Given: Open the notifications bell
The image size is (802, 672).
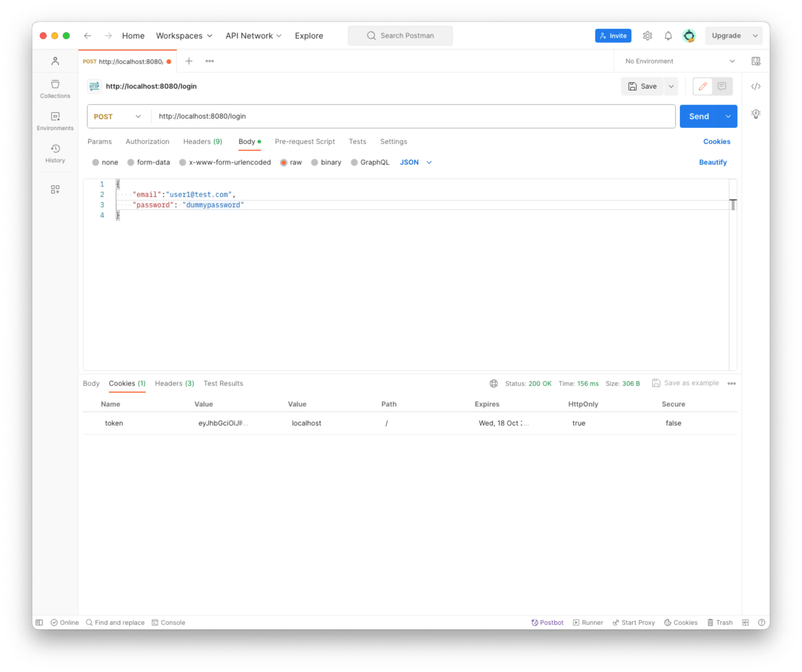Looking at the screenshot, I should (x=668, y=36).
